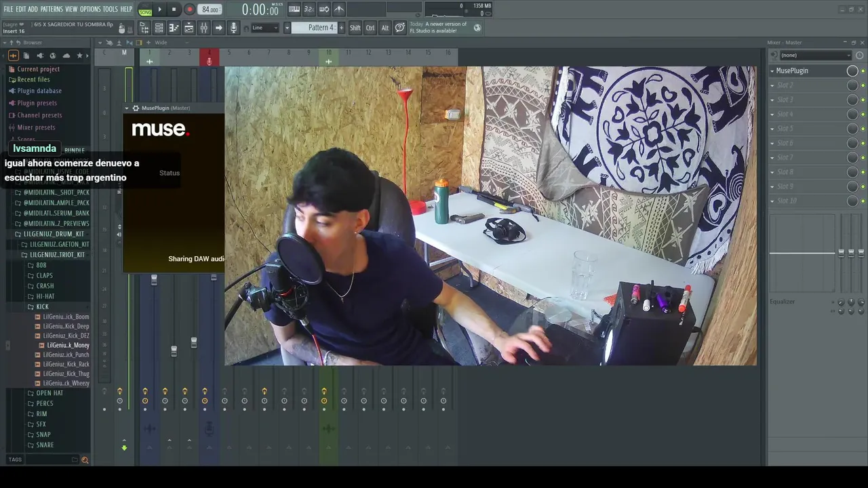
Task: Collapse the LILGENIUZ_DRUM_KIT folder
Action: 53,234
